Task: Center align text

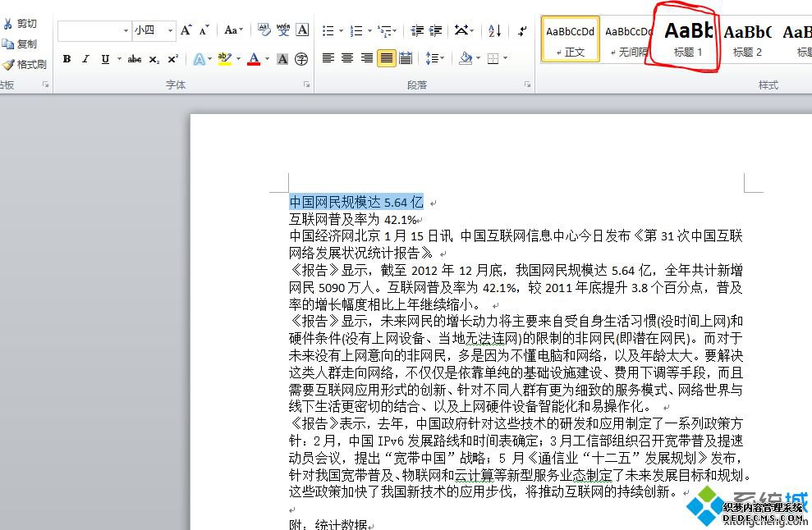Action: coord(347,58)
